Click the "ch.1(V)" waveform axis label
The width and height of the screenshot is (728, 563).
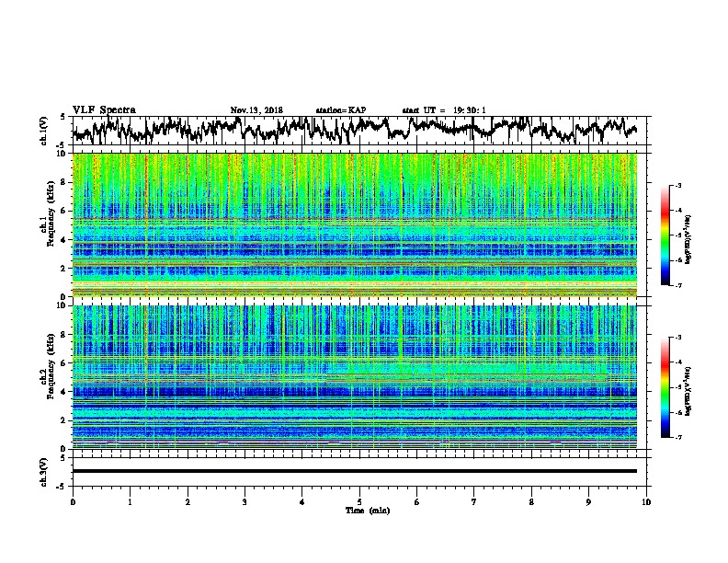(43, 131)
